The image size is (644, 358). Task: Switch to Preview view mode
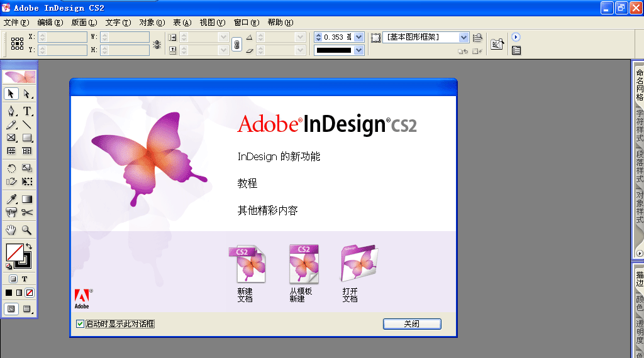pyautogui.click(x=26, y=309)
